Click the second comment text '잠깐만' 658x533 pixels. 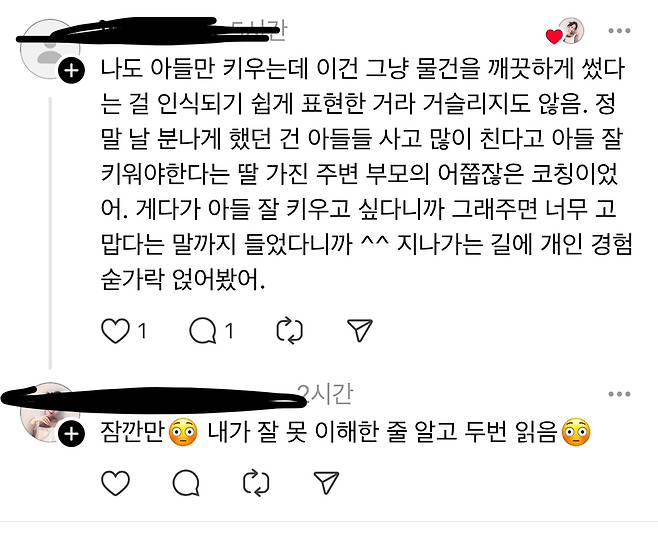[x=132, y=432]
